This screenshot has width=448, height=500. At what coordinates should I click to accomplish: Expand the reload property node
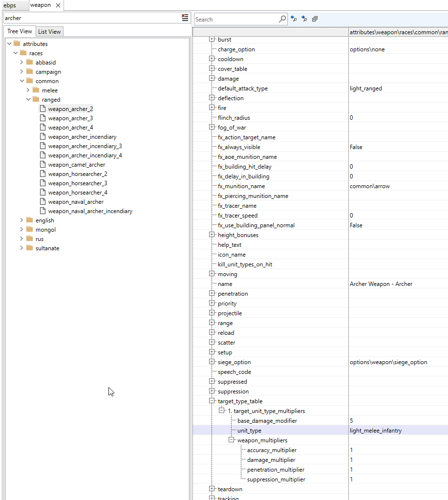tap(212, 332)
